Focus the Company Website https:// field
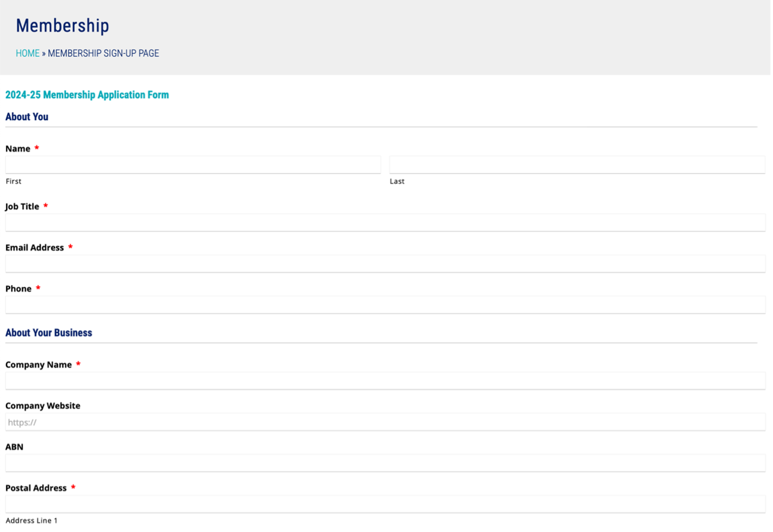Image resolution: width=773 pixels, height=532 pixels. (x=385, y=422)
